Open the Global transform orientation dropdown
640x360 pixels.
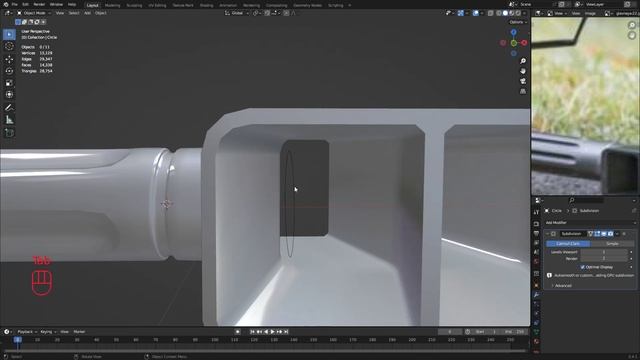[x=237, y=13]
